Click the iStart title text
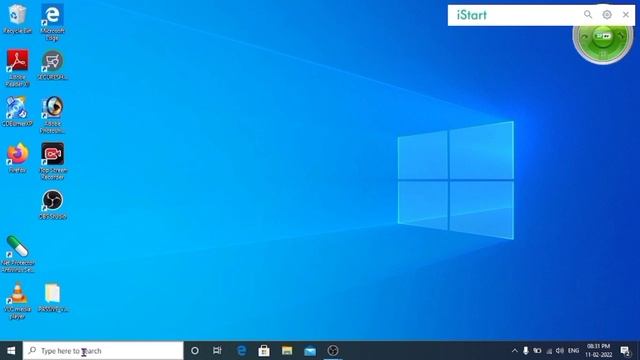640x360 pixels. pos(472,15)
